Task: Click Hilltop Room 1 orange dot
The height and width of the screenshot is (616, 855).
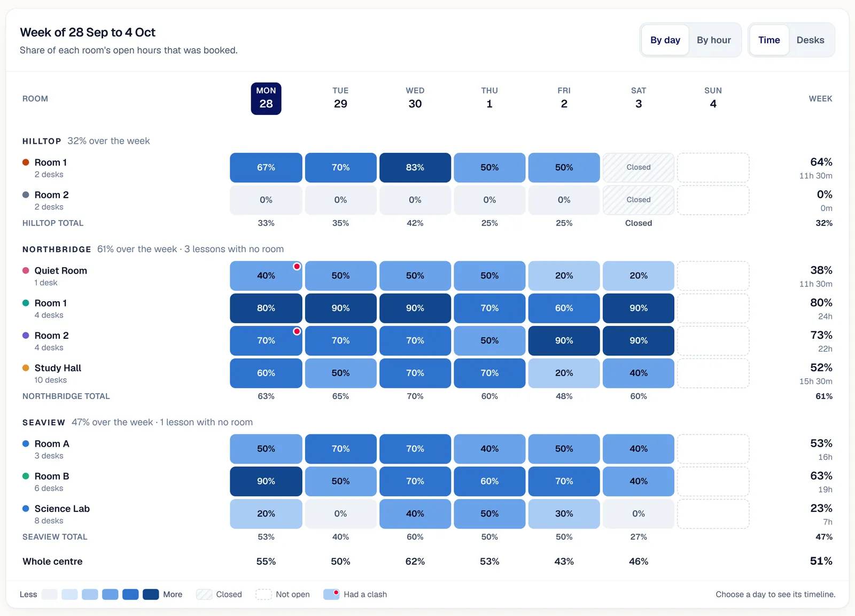Action: point(26,162)
